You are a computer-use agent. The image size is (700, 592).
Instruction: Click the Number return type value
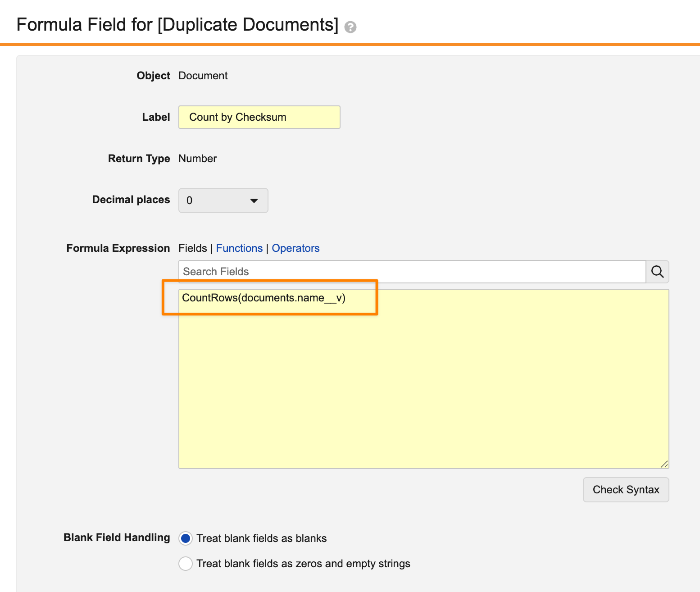coord(197,159)
